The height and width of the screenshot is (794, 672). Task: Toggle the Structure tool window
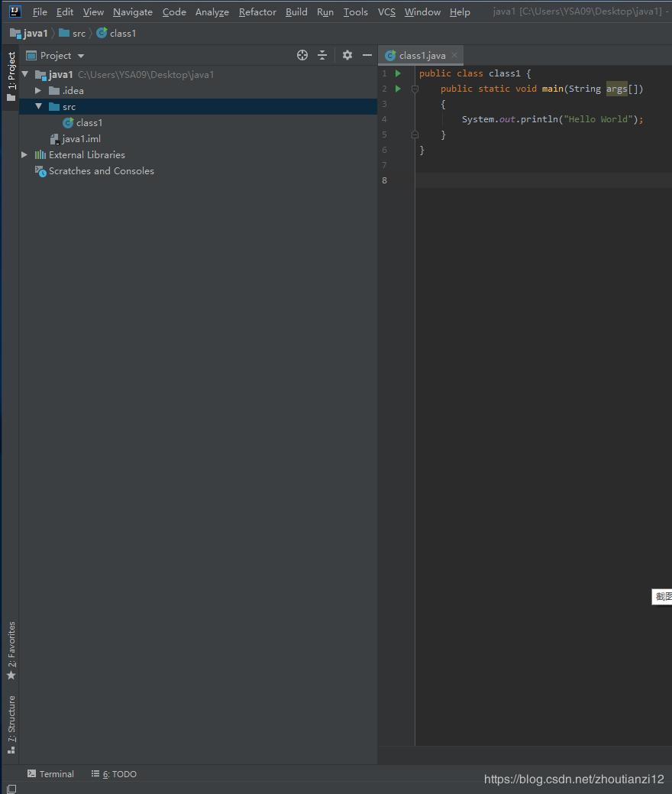[11, 718]
